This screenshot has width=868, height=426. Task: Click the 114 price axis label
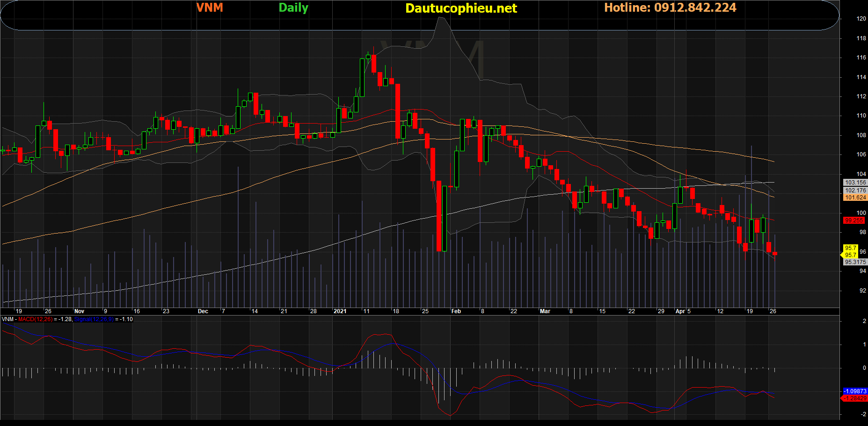click(x=861, y=77)
